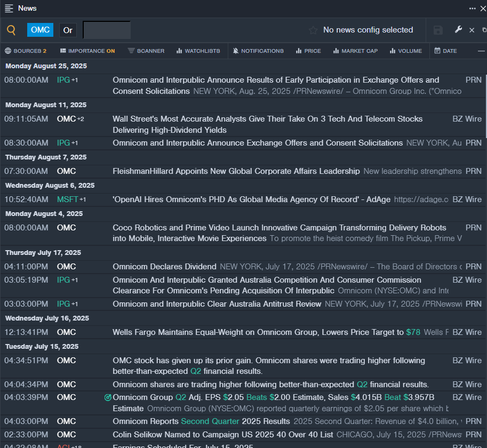Open the Price filter

point(308,51)
